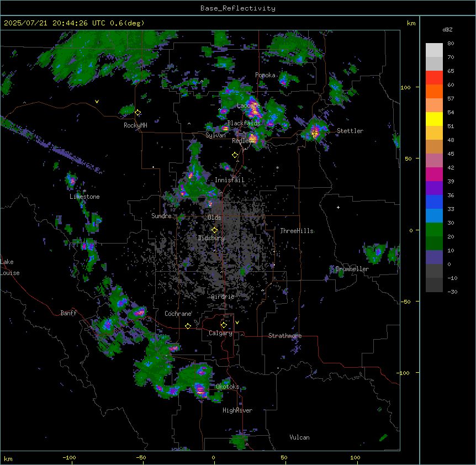Click the Drumheller label
The width and height of the screenshot is (476, 465).
[352, 269]
